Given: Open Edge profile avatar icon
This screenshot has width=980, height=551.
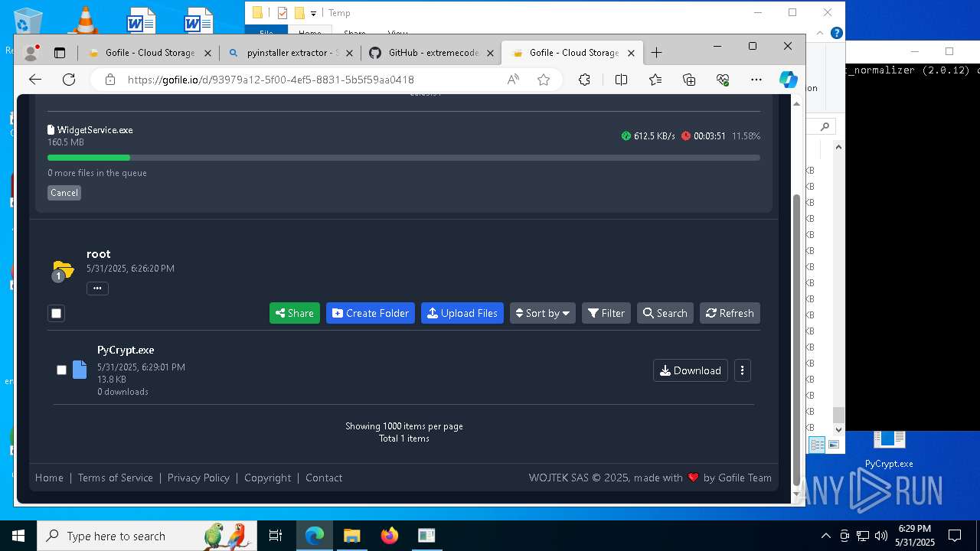Looking at the screenshot, I should click(31, 53).
